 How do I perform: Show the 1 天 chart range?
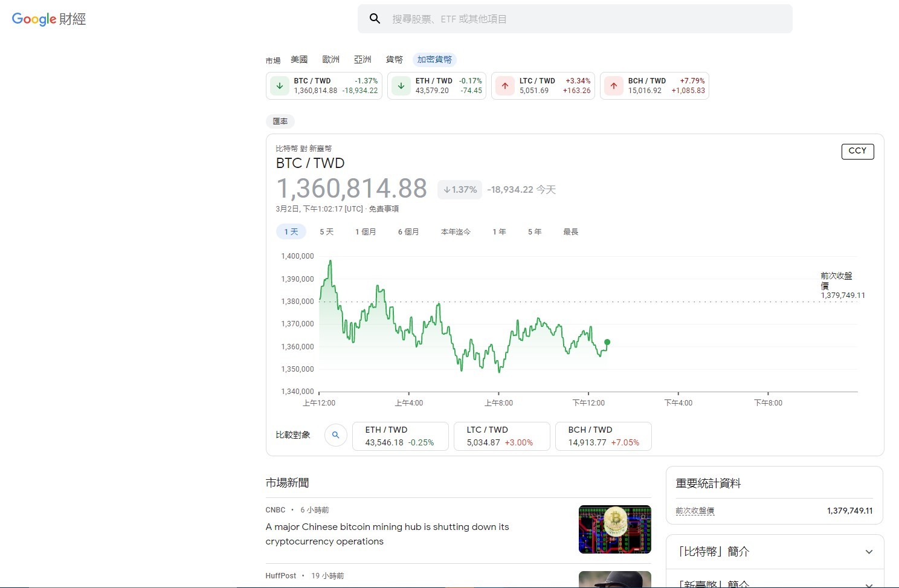pyautogui.click(x=291, y=231)
